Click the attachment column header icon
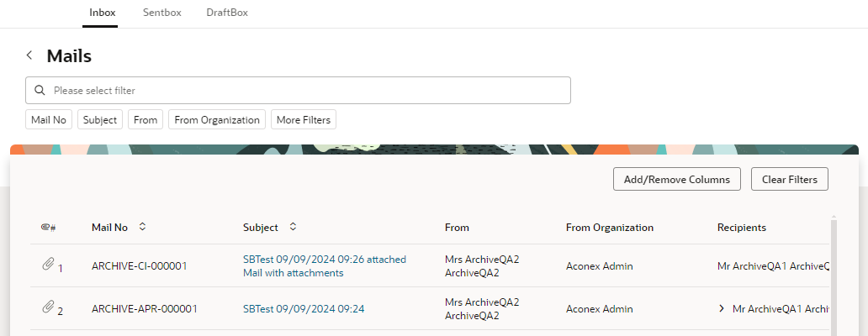This screenshot has height=336, width=868. (x=48, y=227)
